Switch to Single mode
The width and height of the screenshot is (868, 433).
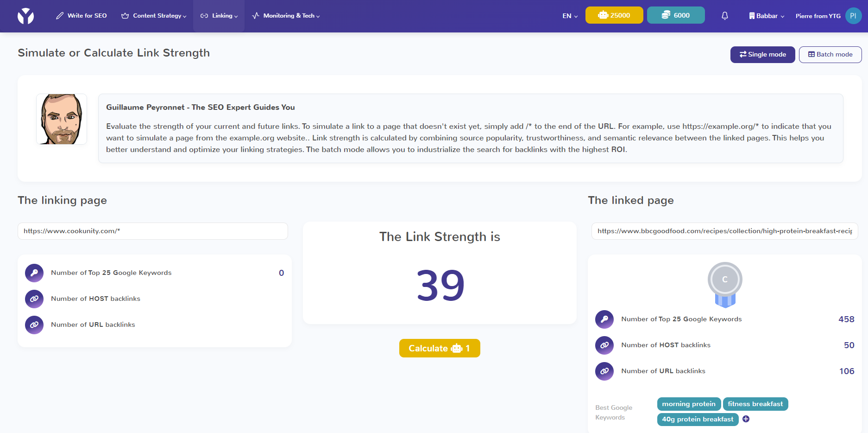click(x=763, y=54)
